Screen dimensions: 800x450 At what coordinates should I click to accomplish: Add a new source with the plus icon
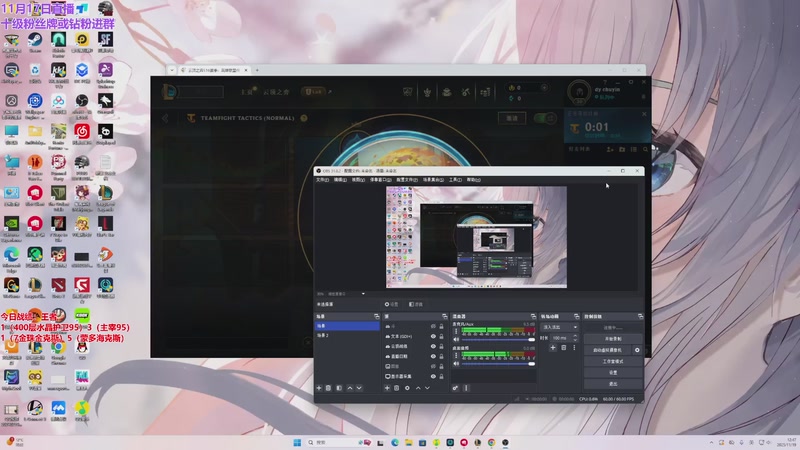(387, 388)
